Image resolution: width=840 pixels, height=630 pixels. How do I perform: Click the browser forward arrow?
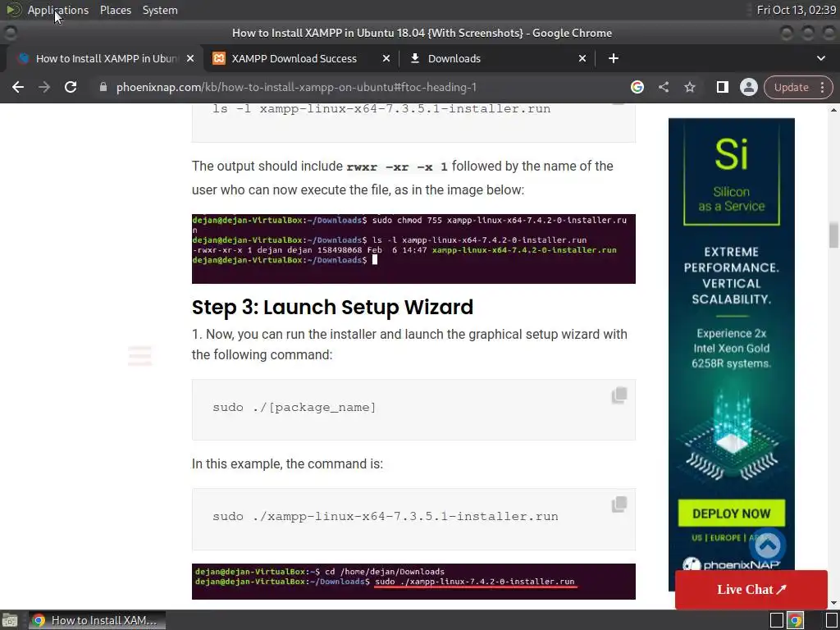[44, 87]
